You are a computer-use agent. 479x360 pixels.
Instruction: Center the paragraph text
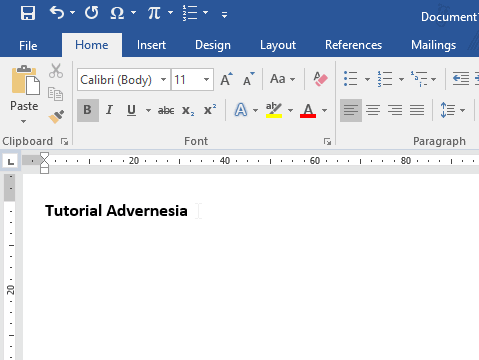click(373, 110)
